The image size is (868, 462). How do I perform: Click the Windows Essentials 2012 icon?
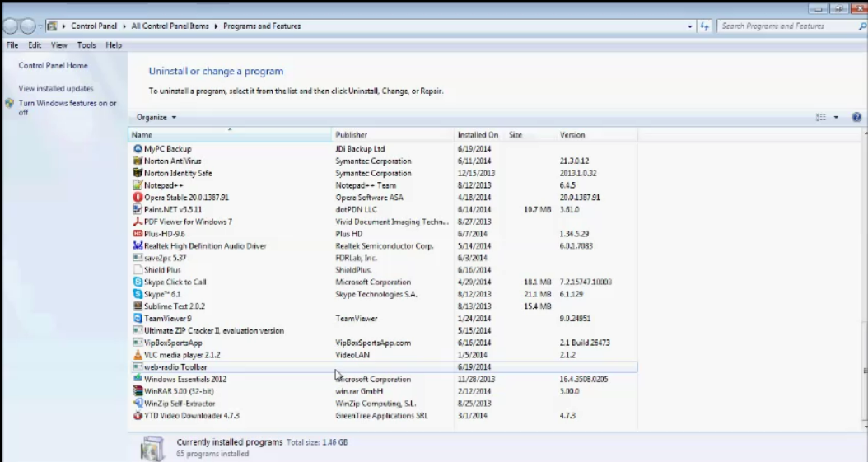click(138, 379)
